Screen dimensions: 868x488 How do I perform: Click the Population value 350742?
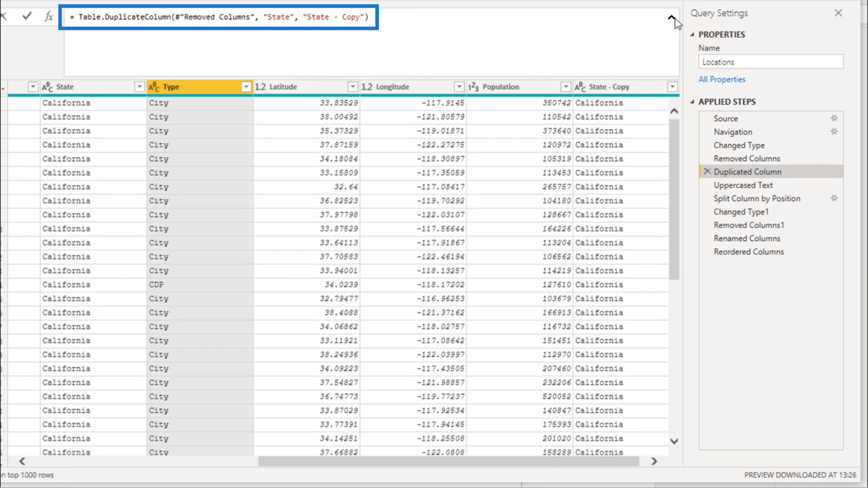(x=557, y=102)
